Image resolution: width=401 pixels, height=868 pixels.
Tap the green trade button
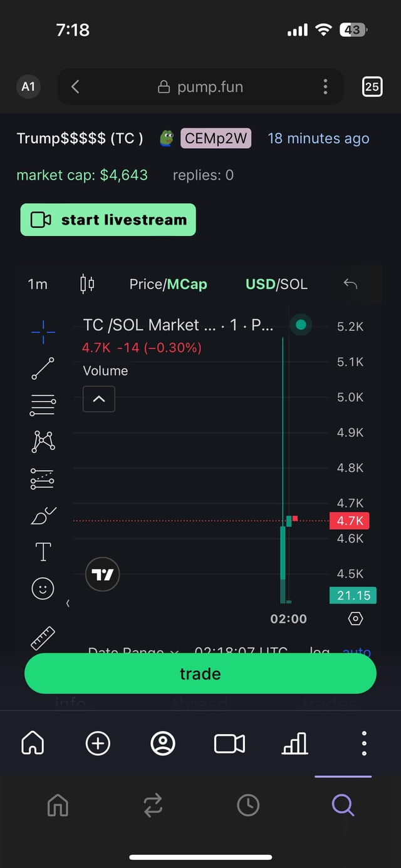click(200, 673)
